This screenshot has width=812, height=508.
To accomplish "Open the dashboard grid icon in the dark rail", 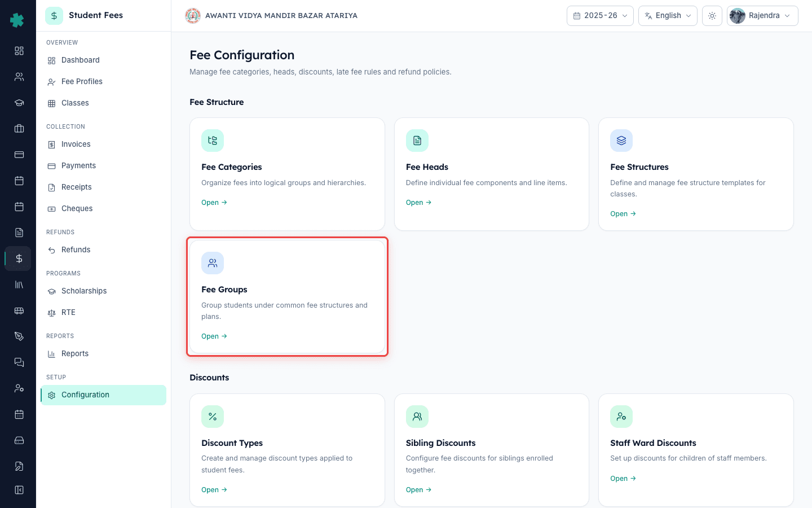I will pos(19,51).
